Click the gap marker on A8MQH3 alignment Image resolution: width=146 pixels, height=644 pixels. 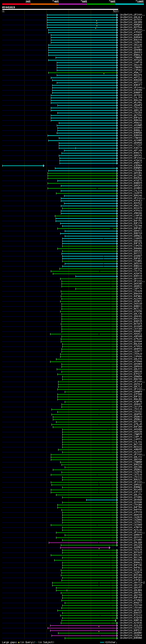97,26
